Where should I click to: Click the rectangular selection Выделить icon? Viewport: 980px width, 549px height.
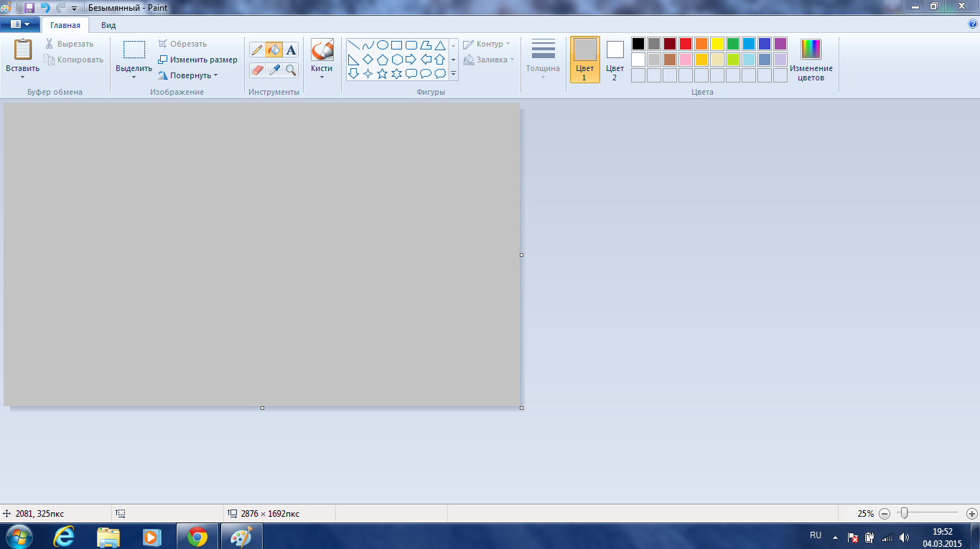pos(134,50)
